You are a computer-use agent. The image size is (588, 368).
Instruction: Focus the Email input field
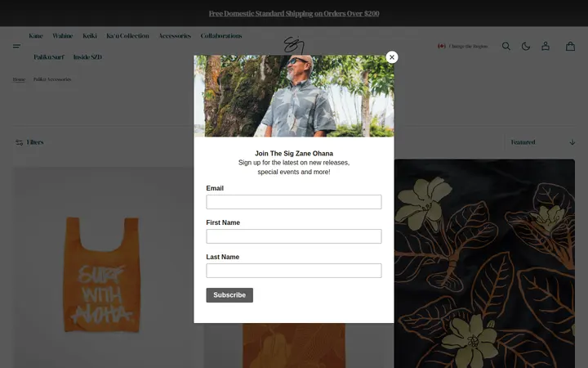(294, 202)
